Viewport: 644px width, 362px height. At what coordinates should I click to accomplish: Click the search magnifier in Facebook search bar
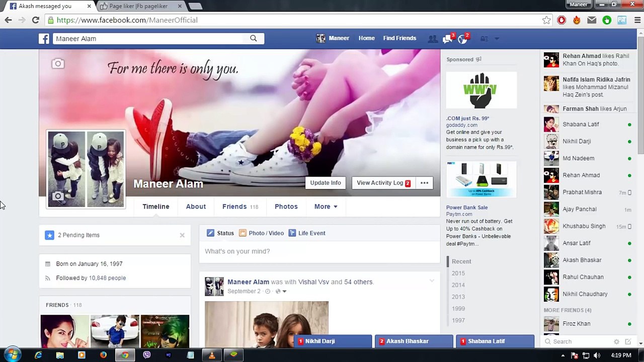(254, 38)
